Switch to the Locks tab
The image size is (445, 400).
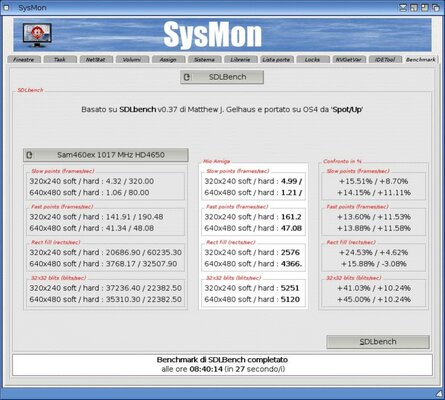313,59
